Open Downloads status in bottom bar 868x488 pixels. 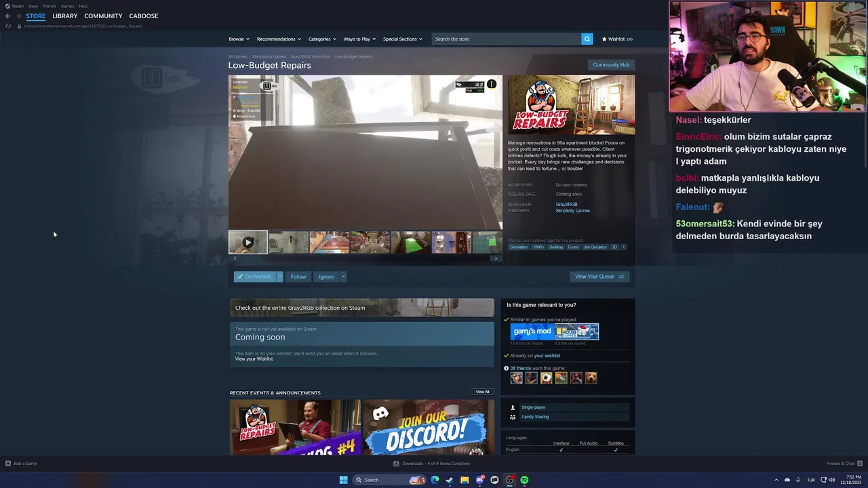(x=431, y=464)
